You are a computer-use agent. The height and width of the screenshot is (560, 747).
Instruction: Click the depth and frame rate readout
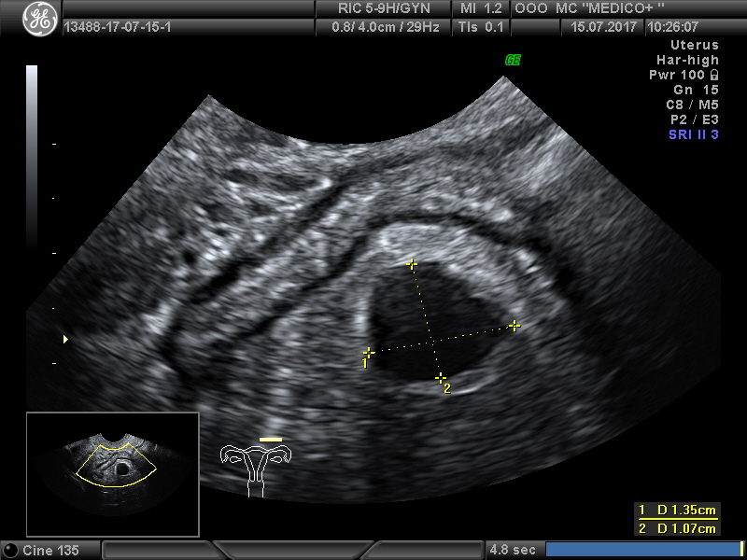pyautogui.click(x=386, y=27)
